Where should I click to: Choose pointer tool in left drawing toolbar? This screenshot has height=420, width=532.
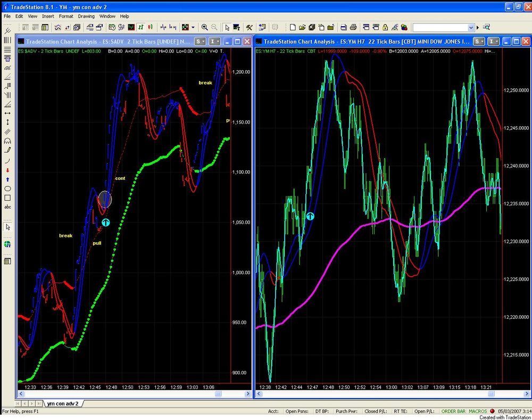pos(7,227)
